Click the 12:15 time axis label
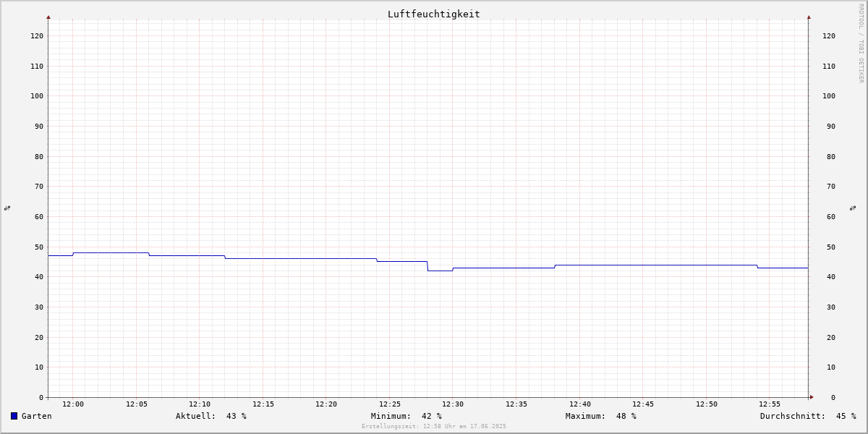 263,404
